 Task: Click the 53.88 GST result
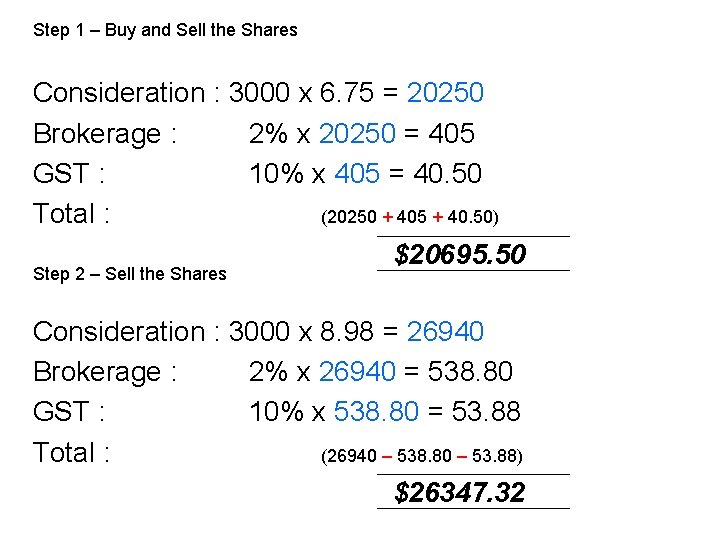tap(487, 412)
